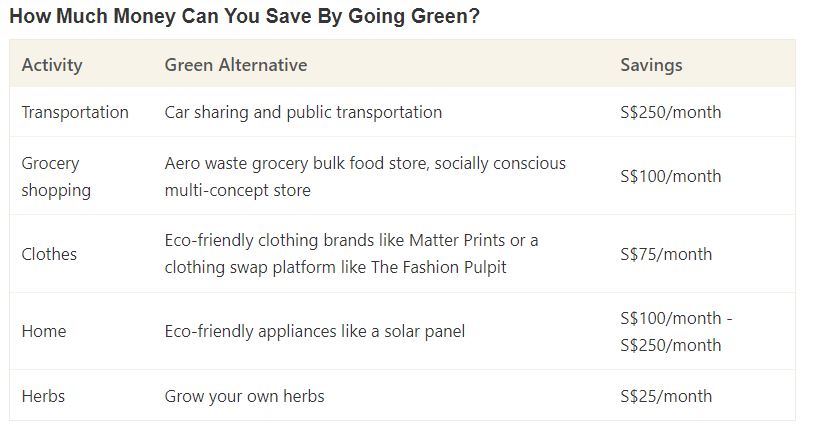815x441 pixels.
Task: Select the S$100/month grocery savings cell
Action: click(x=670, y=176)
